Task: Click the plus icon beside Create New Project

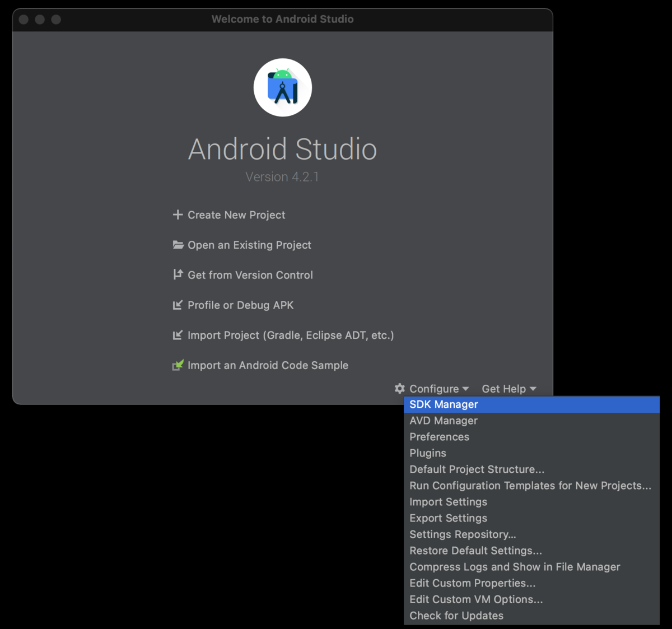Action: pos(178,215)
